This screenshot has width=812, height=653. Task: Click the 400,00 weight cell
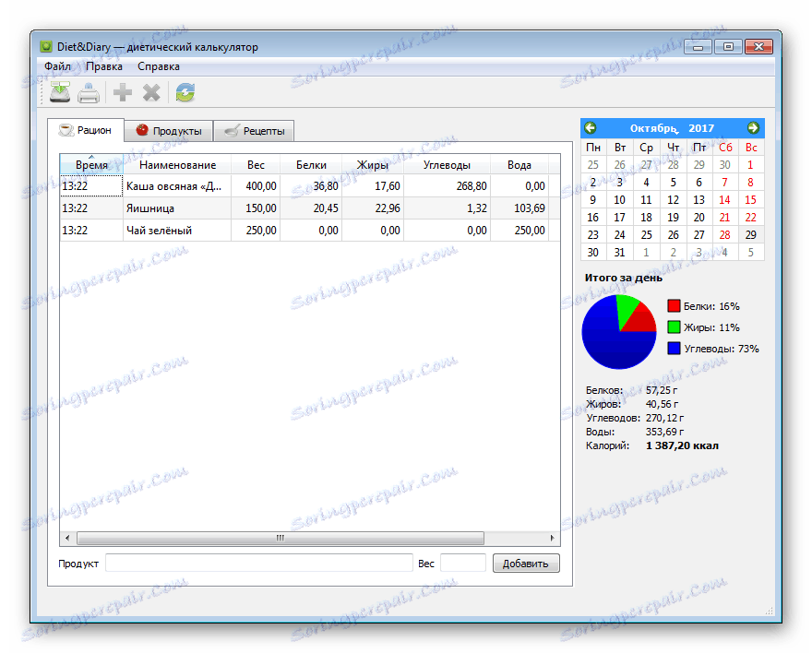point(256,186)
